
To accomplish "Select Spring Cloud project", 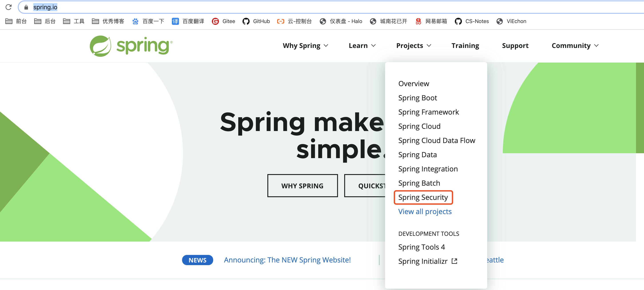I will [x=419, y=126].
